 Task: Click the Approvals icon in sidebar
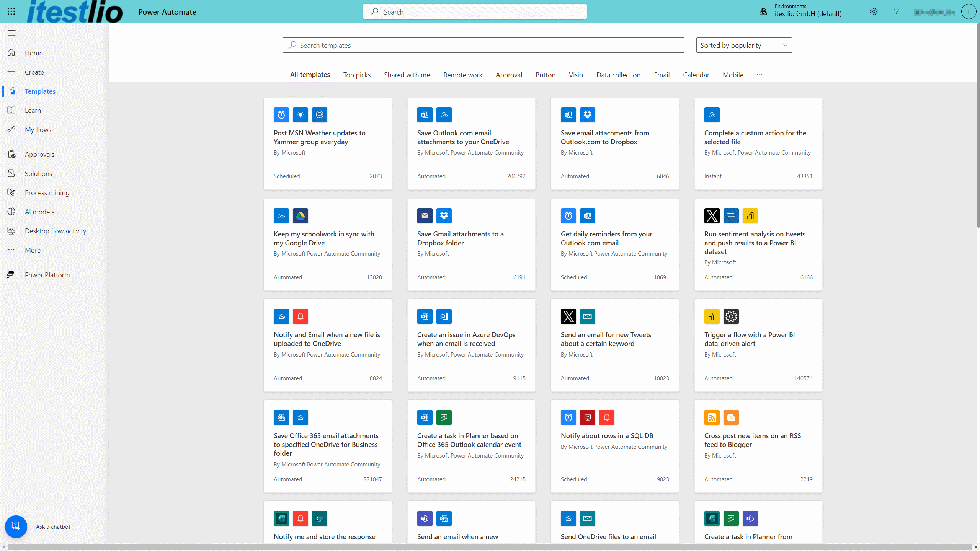tap(11, 154)
